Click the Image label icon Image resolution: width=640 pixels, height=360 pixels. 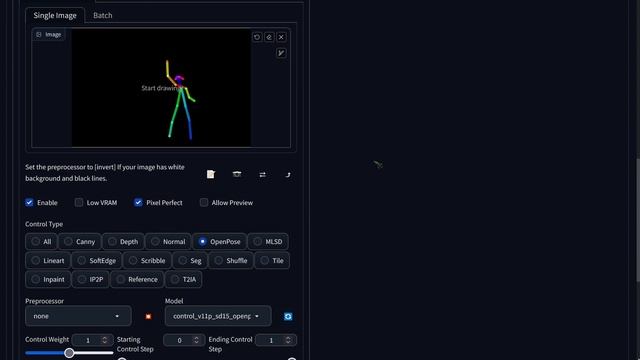point(39,35)
